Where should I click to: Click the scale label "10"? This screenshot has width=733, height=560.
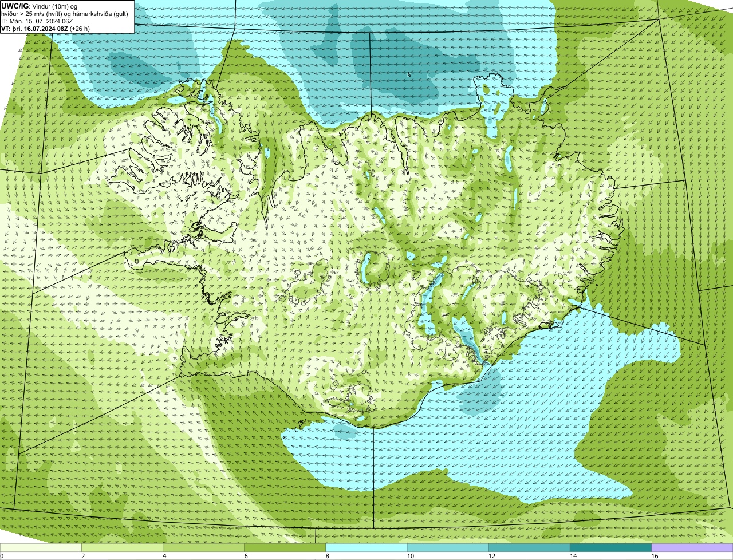pos(410,556)
